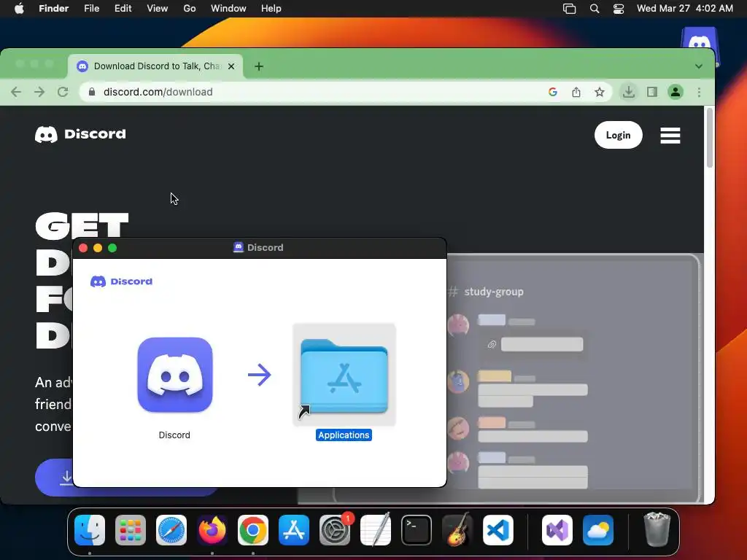Expand the Chrome tab search chevron

pos(698,66)
